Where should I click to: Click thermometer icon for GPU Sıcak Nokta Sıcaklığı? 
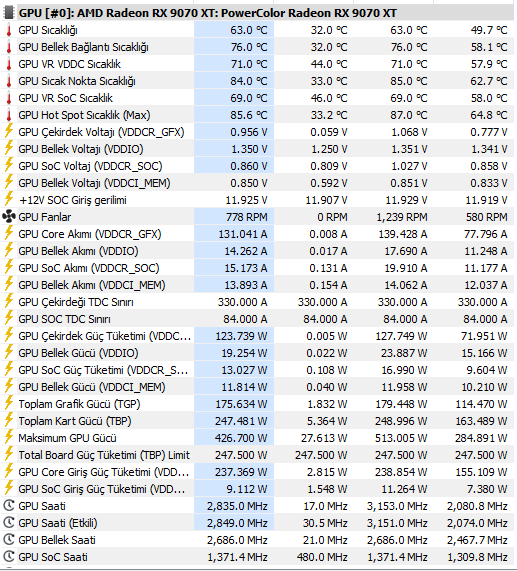coord(9,81)
